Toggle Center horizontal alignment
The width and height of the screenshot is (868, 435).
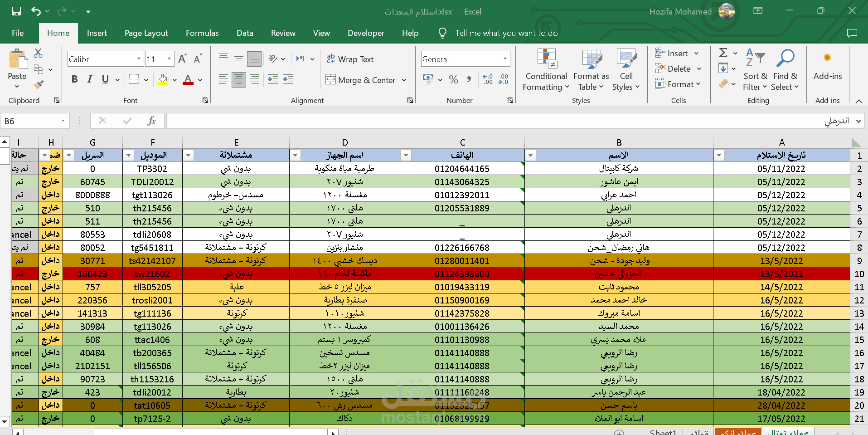pyautogui.click(x=239, y=79)
